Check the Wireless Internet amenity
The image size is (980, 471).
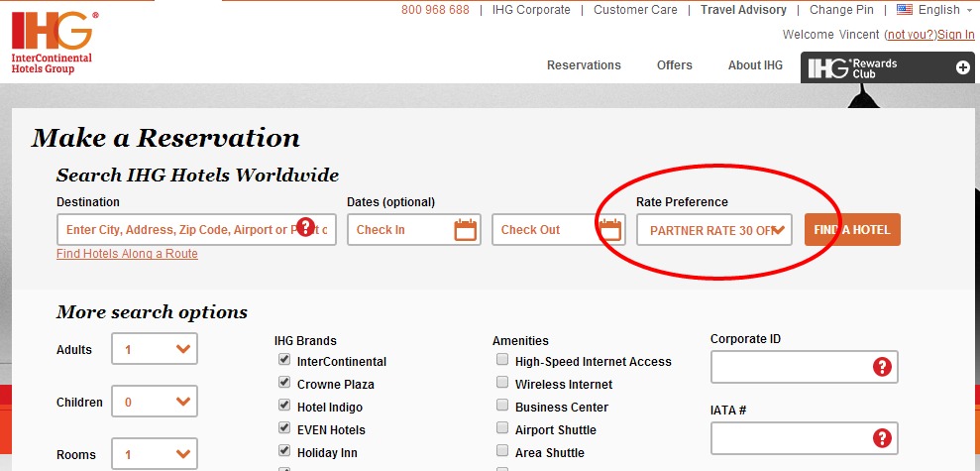[x=501, y=382]
